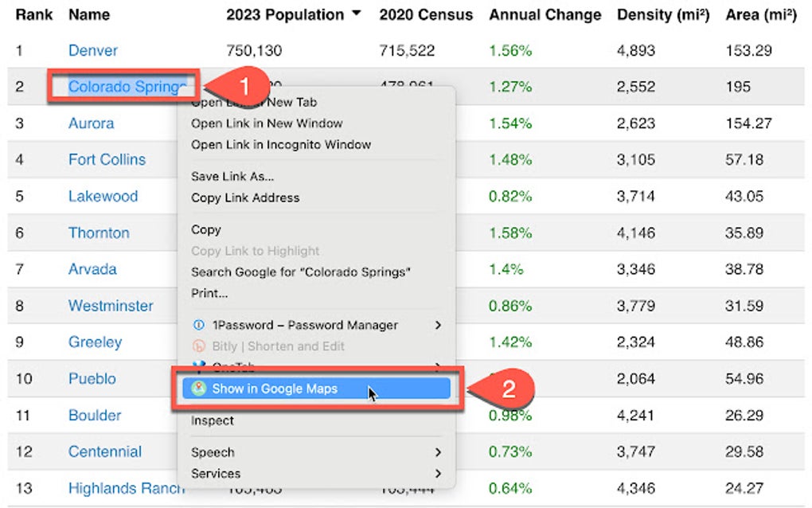Expand the 1Password – Password Manager submenu arrow

[438, 325]
